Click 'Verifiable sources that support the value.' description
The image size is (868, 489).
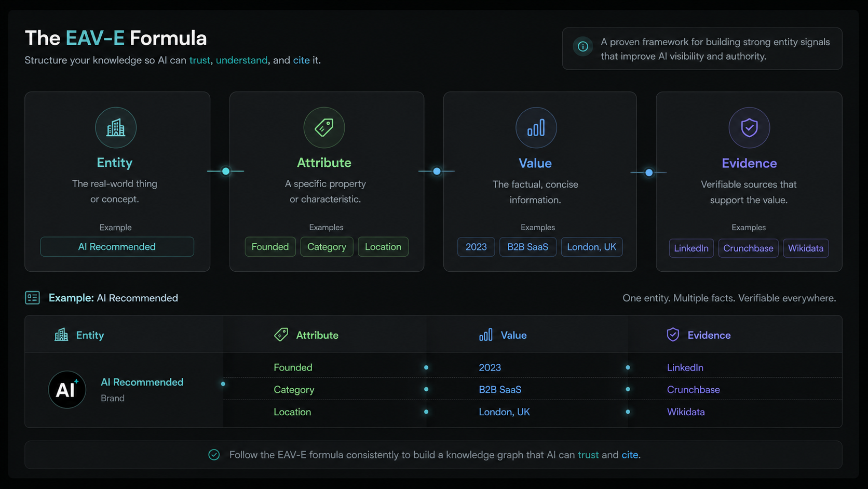[x=749, y=192]
